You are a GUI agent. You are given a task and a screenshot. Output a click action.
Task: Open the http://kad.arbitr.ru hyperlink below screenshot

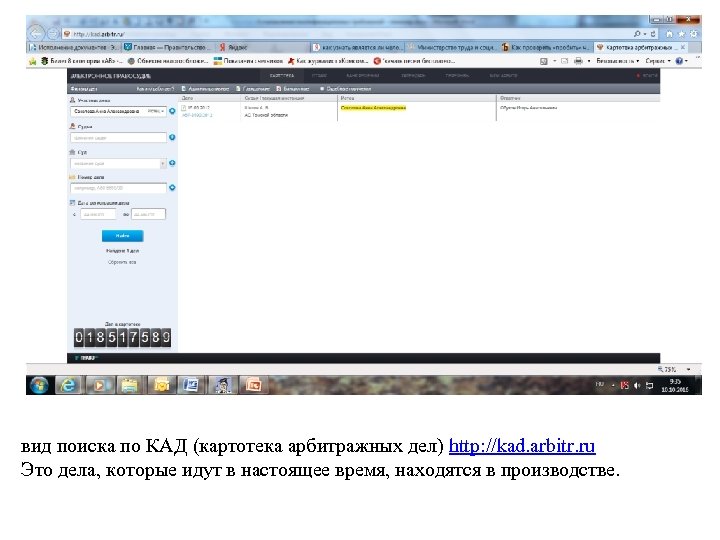tap(522, 446)
